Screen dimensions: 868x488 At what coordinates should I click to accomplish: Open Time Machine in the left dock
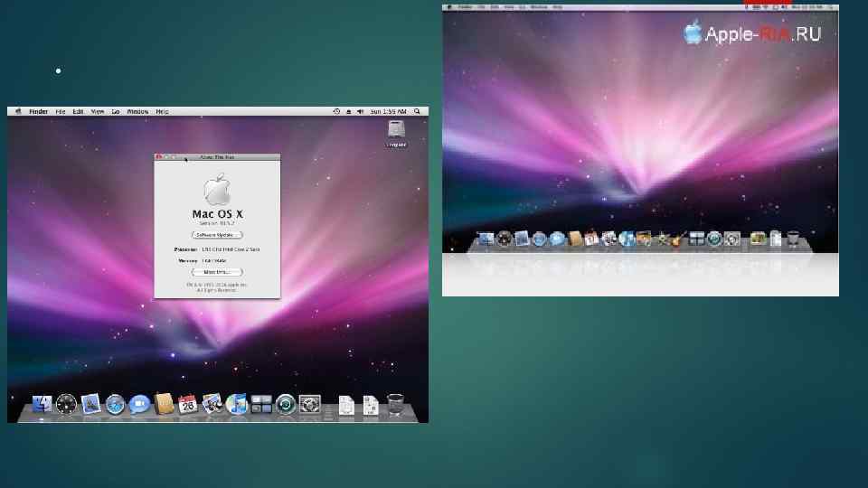click(286, 405)
